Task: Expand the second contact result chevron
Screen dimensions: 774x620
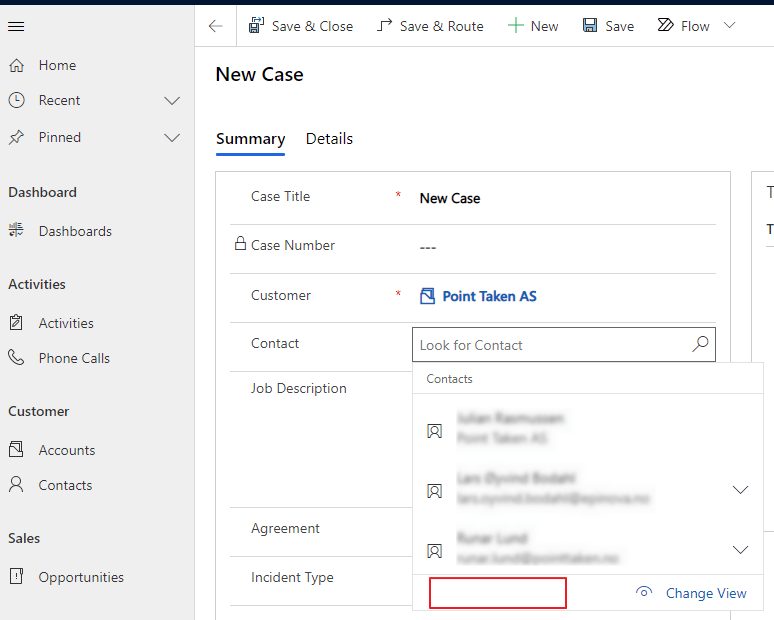Action: [740, 490]
